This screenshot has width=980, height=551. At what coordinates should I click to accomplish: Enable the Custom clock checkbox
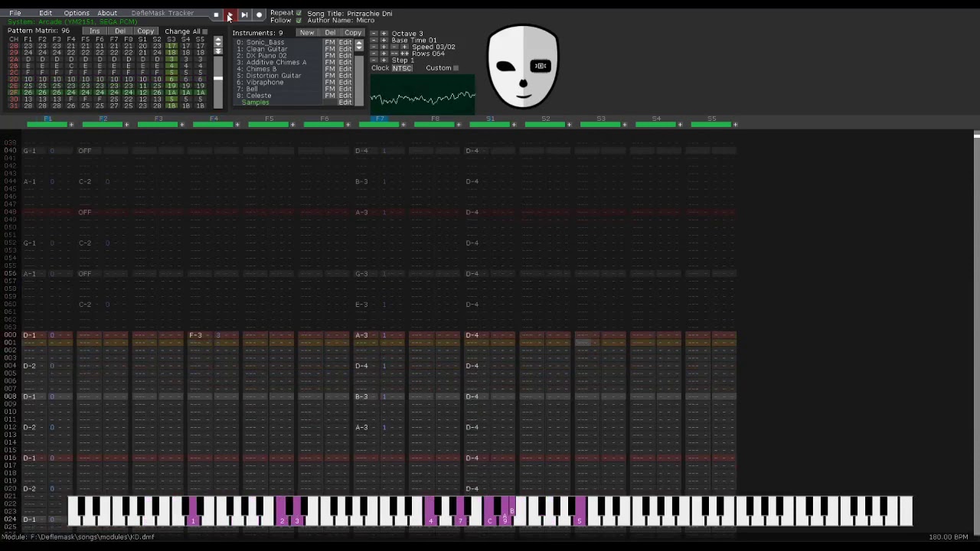[x=456, y=68]
